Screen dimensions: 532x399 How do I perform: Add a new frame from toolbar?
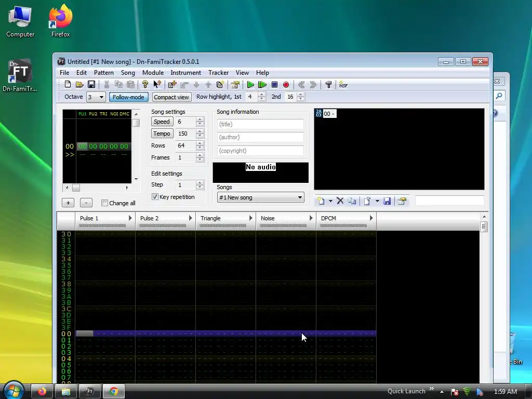point(172,85)
